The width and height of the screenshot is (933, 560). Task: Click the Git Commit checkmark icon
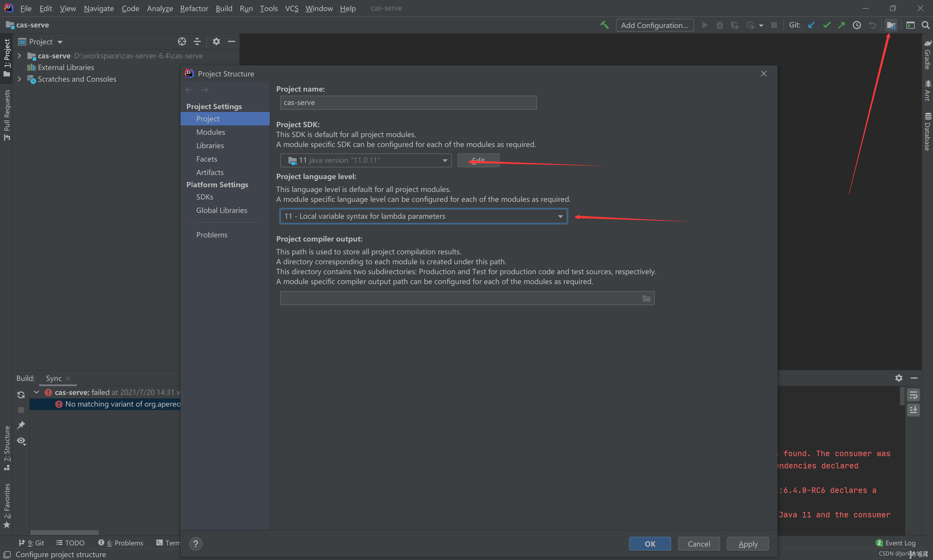(x=827, y=25)
